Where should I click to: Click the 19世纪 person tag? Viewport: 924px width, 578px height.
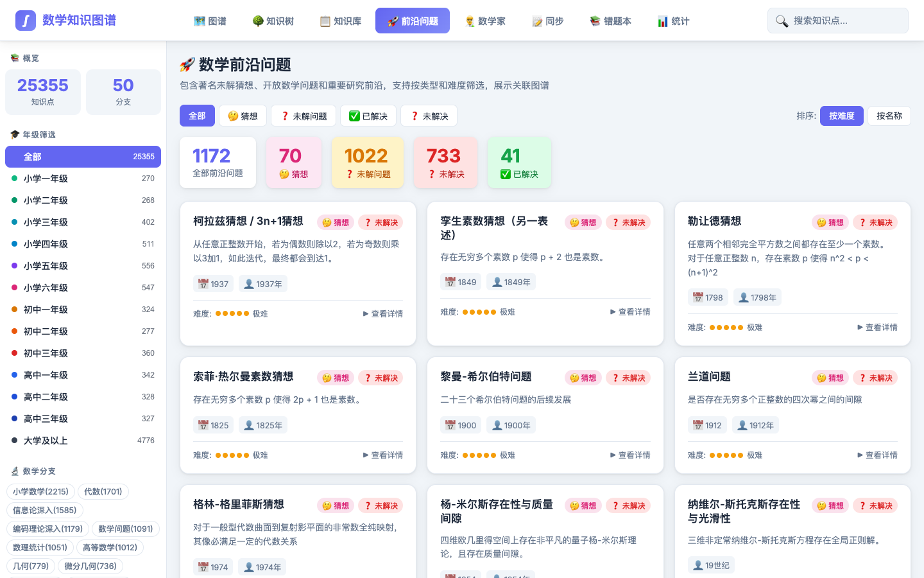click(x=711, y=565)
